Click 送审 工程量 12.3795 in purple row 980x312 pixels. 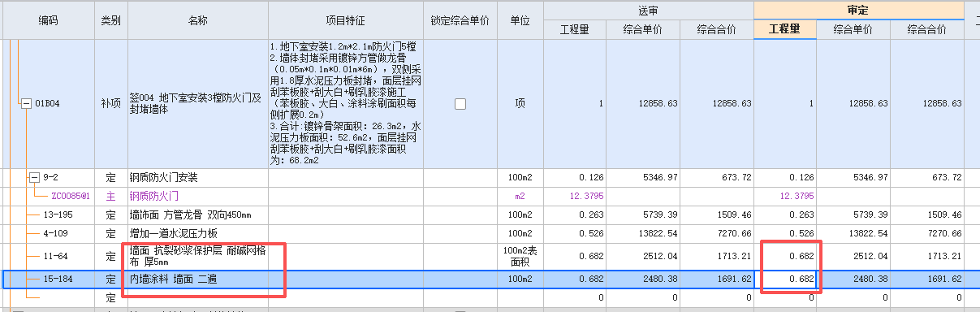point(576,196)
